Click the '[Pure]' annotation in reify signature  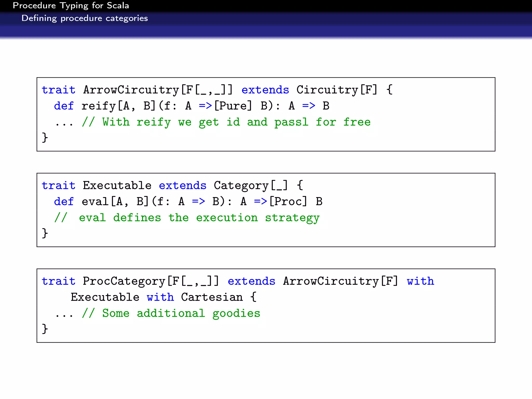(x=233, y=106)
